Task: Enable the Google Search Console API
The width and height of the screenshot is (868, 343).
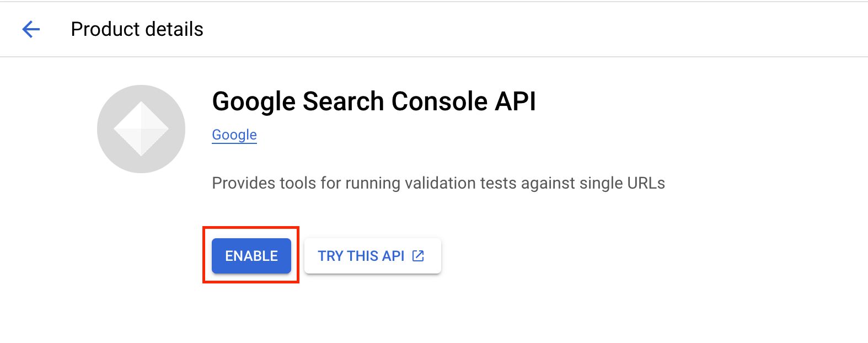Action: [251, 256]
